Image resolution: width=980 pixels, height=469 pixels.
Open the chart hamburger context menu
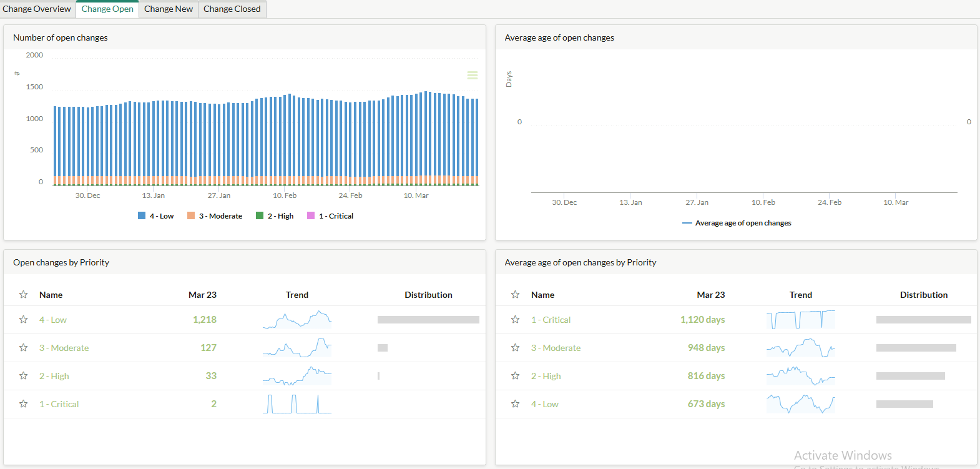(473, 76)
